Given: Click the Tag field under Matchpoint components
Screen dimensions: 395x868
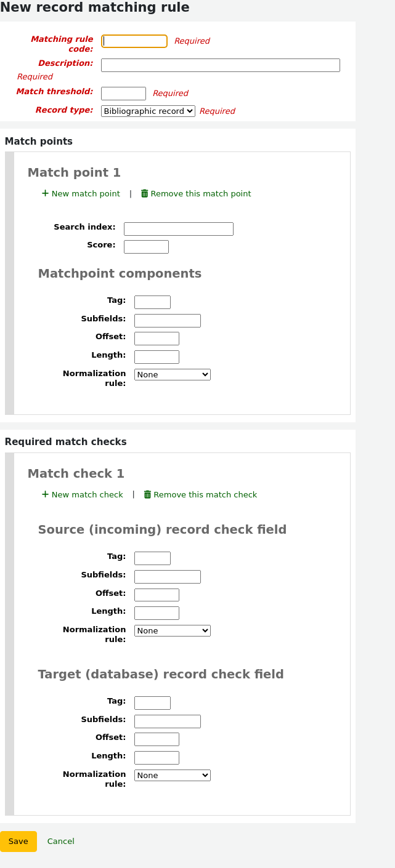Looking at the screenshot, I should coord(152,302).
